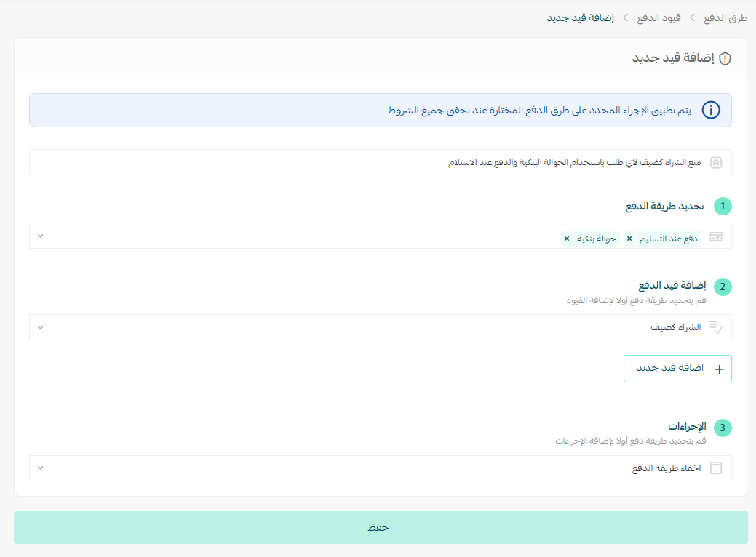
Task: Click the اضافة قيد جديد button
Action: tap(677, 369)
